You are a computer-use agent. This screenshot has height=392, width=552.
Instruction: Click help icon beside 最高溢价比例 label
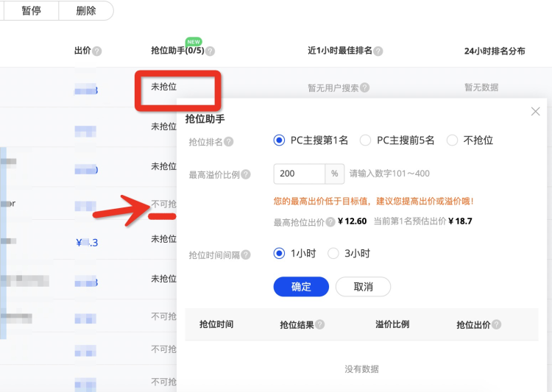(x=246, y=175)
